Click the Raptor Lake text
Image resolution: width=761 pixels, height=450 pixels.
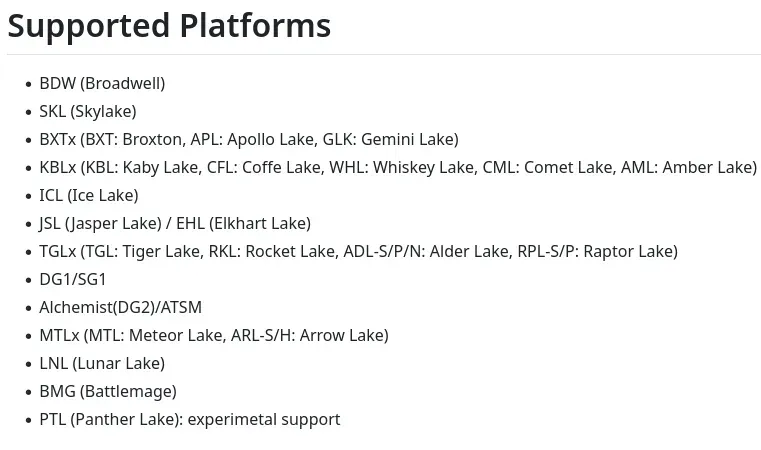pyautogui.click(x=628, y=251)
